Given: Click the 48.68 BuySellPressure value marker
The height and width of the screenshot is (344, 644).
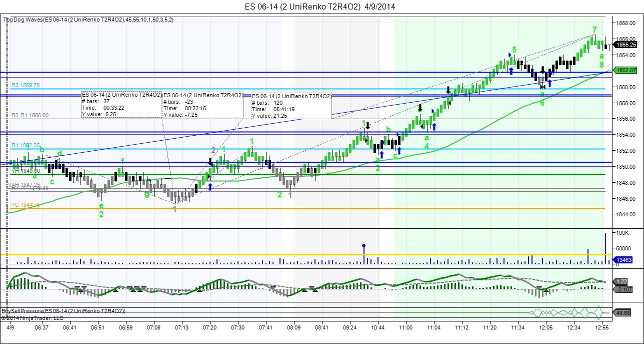Looking at the screenshot, I should pyautogui.click(x=622, y=313).
